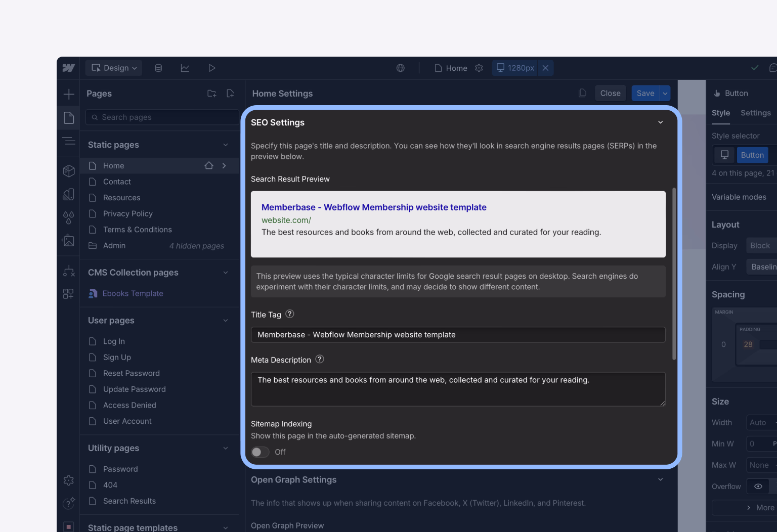The image size is (777, 532).
Task: Click the Webflow logo icon
Action: pos(68,68)
